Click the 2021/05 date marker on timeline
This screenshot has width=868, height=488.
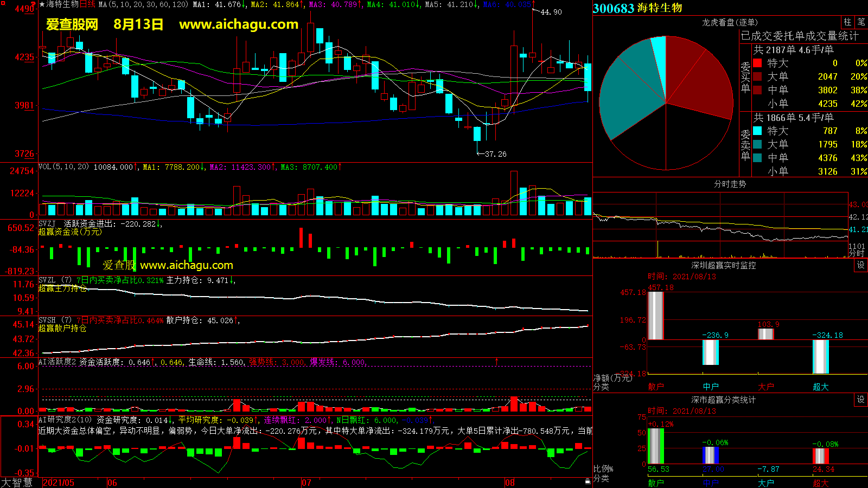coord(59,483)
